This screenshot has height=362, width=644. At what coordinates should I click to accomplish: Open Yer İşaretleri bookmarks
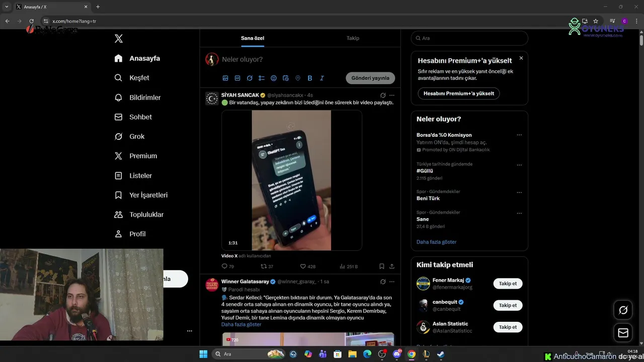pyautogui.click(x=141, y=195)
